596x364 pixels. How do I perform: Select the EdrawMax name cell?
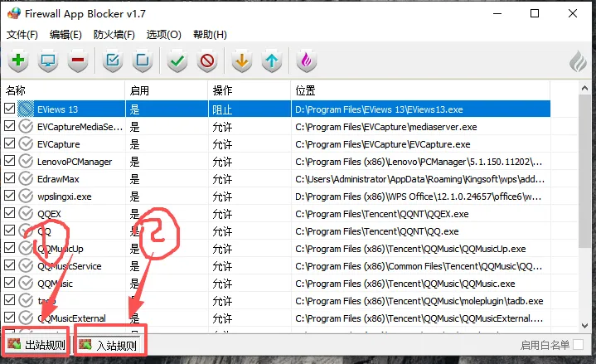pyautogui.click(x=58, y=179)
